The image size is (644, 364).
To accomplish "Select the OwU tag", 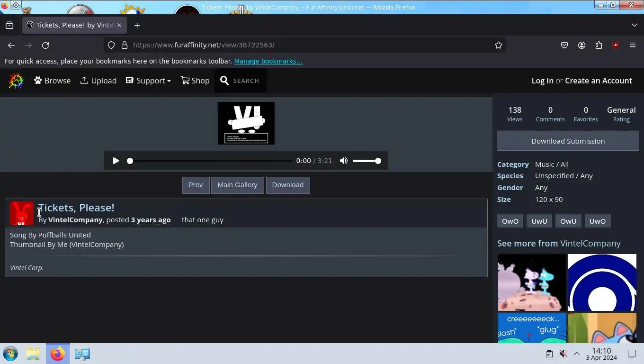I will coord(568,221).
